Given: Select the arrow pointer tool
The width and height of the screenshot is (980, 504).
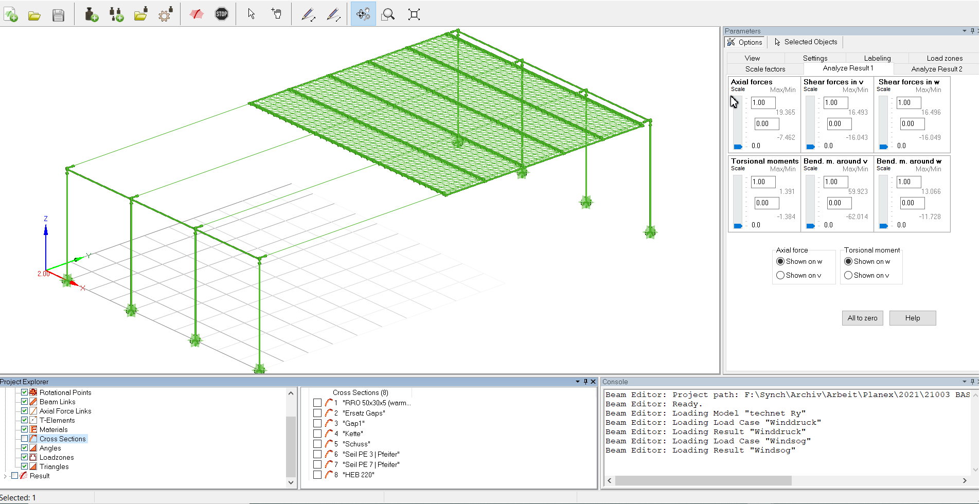Looking at the screenshot, I should [x=251, y=14].
